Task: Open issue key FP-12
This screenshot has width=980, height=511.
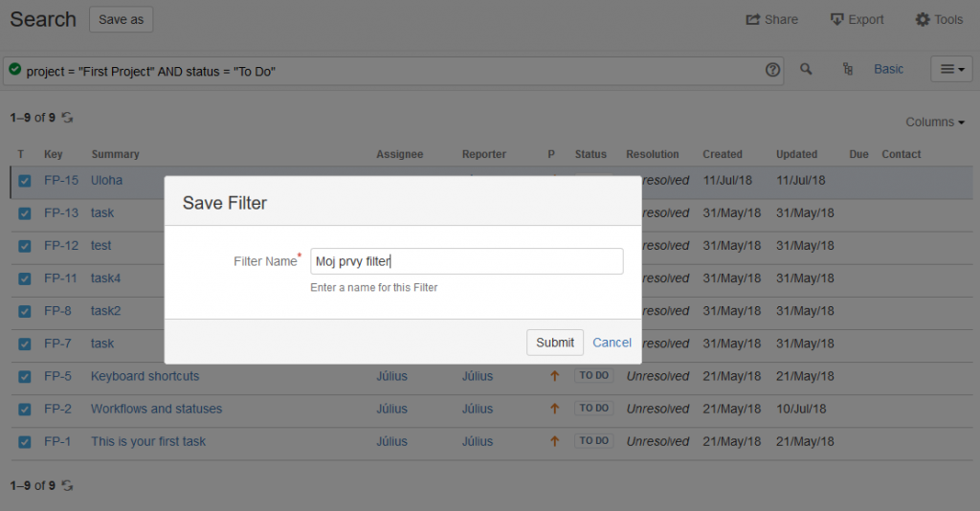Action: (61, 246)
